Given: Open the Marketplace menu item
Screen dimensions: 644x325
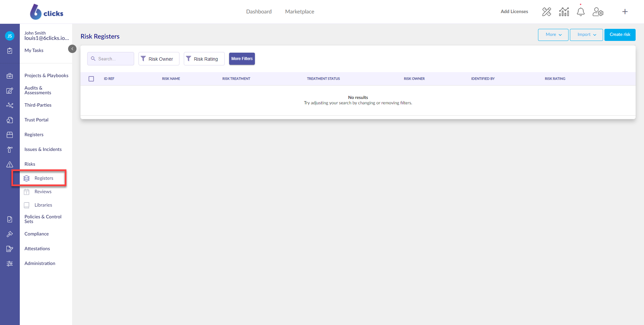Looking at the screenshot, I should tap(300, 12).
